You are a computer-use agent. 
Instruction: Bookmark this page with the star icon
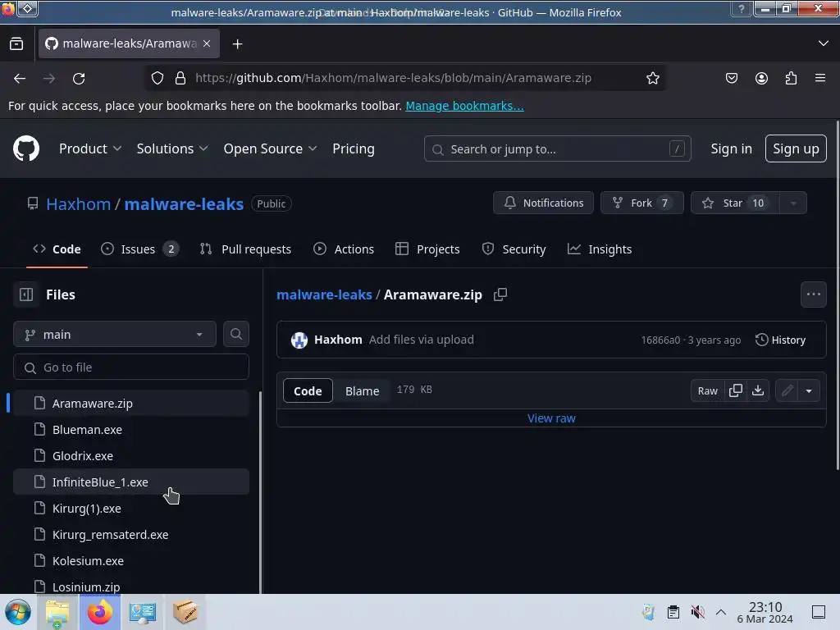point(652,78)
